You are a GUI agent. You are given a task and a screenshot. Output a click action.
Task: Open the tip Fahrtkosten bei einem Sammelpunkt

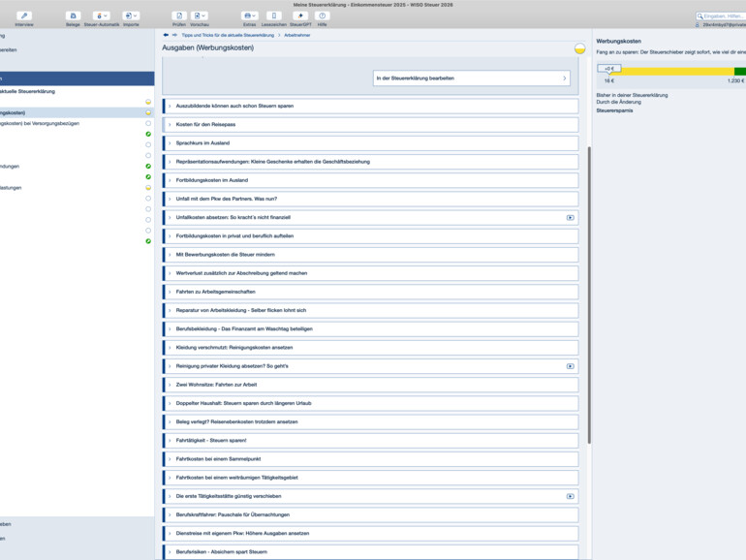[x=371, y=459]
